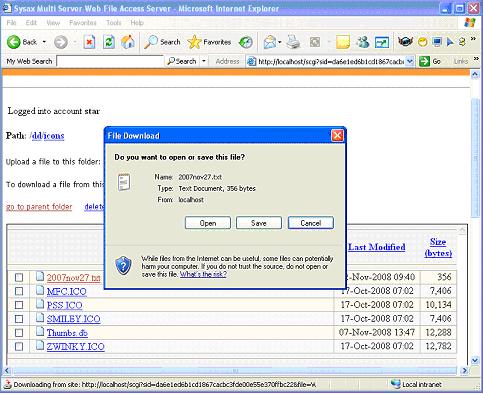The image size is (483, 394).
Task: Open Favorites star toolbar button
Action: 209,42
